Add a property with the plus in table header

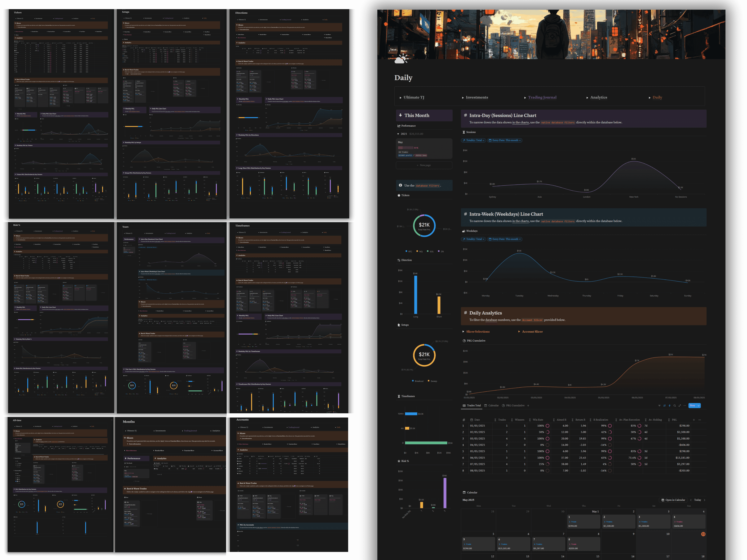point(694,420)
